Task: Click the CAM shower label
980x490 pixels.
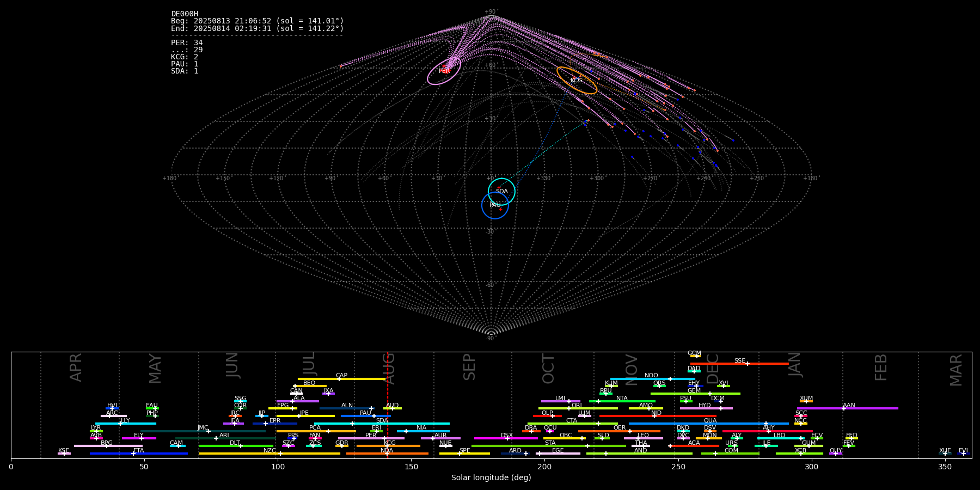Action: [176, 443]
